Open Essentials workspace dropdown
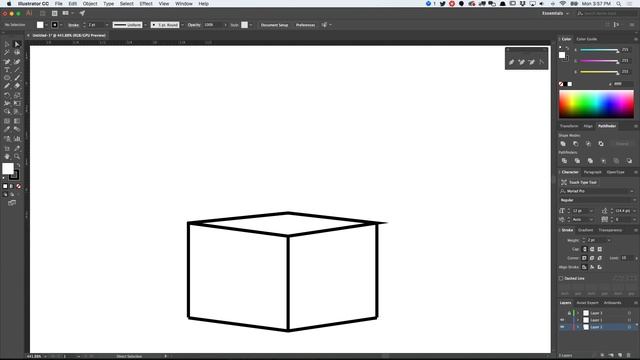640x360 pixels. pyautogui.click(x=555, y=13)
